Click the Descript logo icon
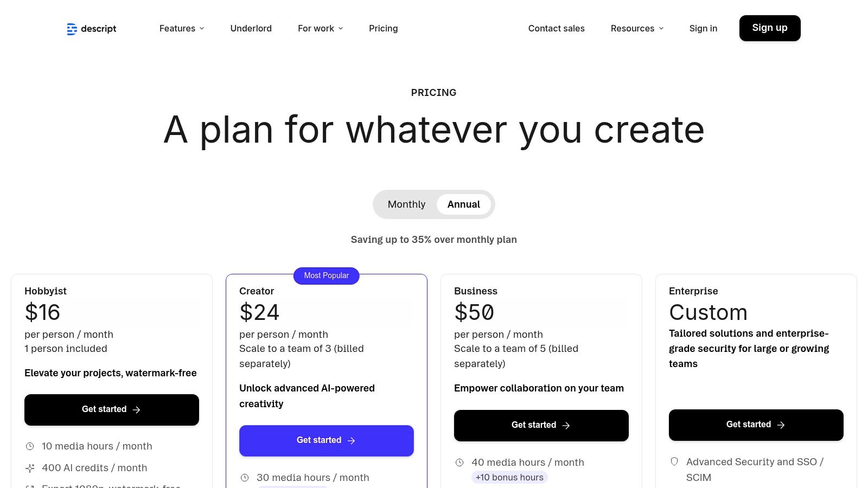The height and width of the screenshot is (488, 868). coord(72,29)
